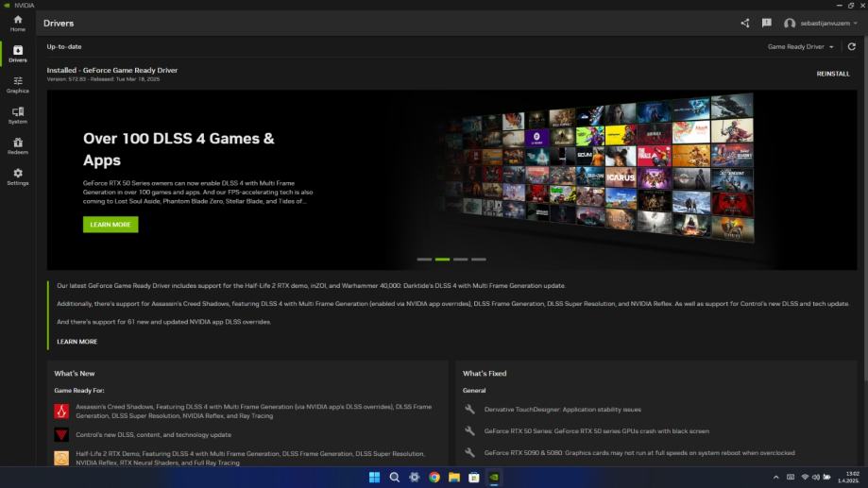Select the last carousel indicator dot

tap(479, 259)
